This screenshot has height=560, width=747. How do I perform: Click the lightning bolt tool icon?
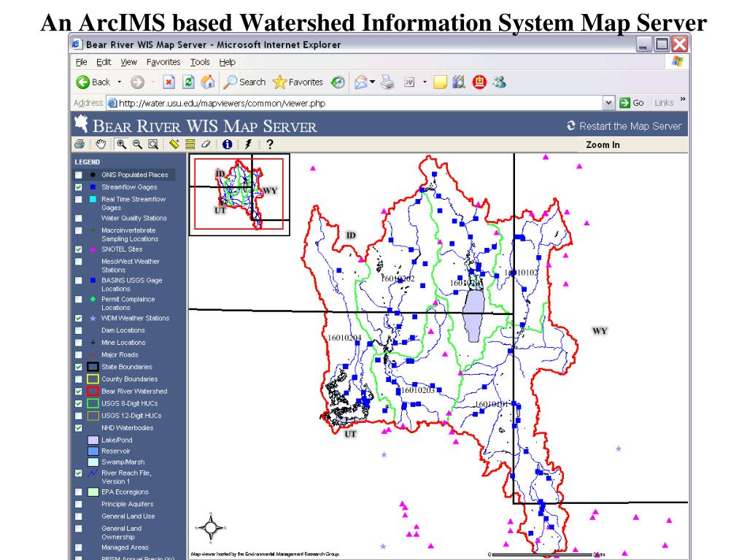click(x=248, y=144)
